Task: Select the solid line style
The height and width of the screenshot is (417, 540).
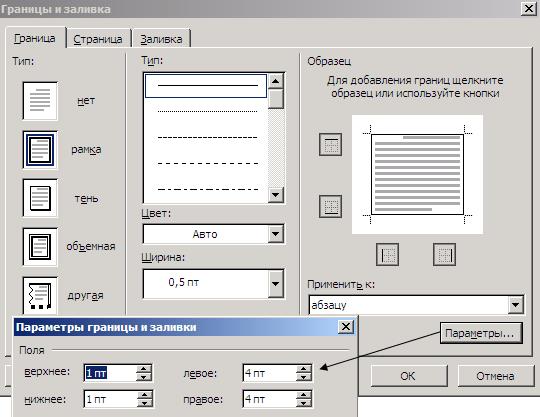Action: (206, 85)
